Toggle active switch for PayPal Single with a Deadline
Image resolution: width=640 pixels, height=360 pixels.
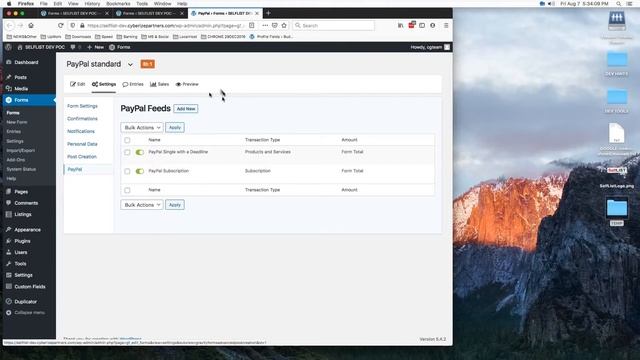point(140,152)
